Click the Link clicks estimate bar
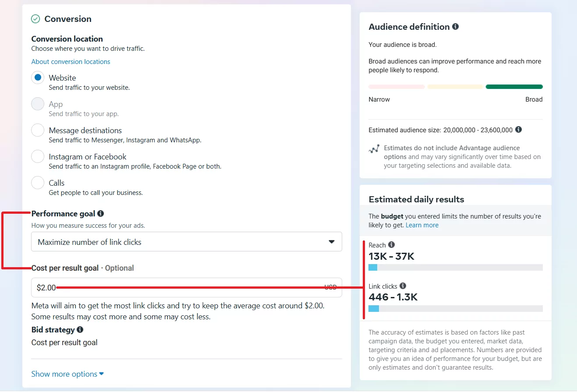The width and height of the screenshot is (577, 392). point(456,309)
